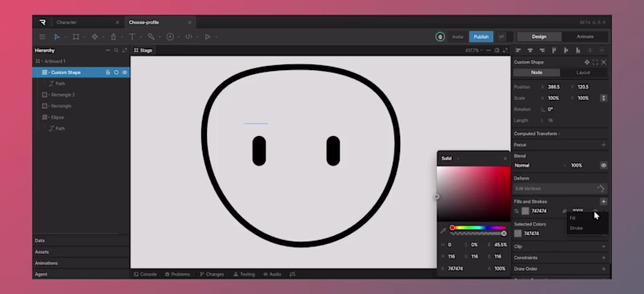
Task: Add a Clip with plus button
Action: 603,246
